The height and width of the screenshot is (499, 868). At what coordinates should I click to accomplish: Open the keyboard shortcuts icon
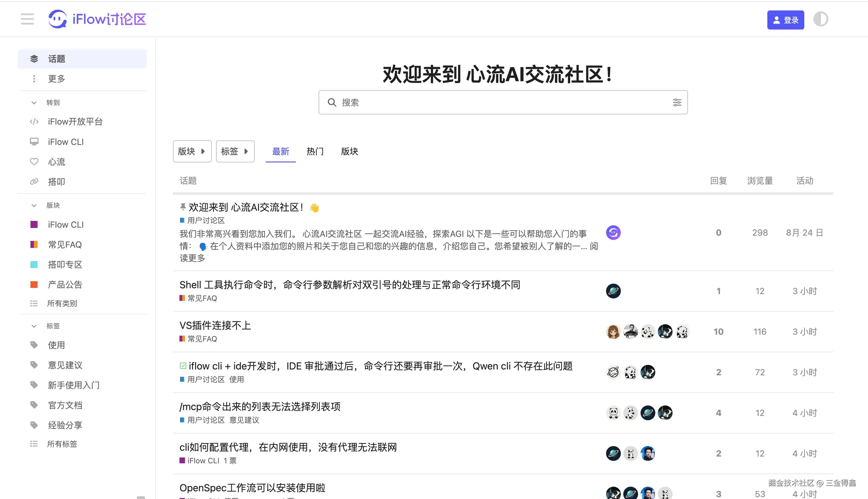141,497
